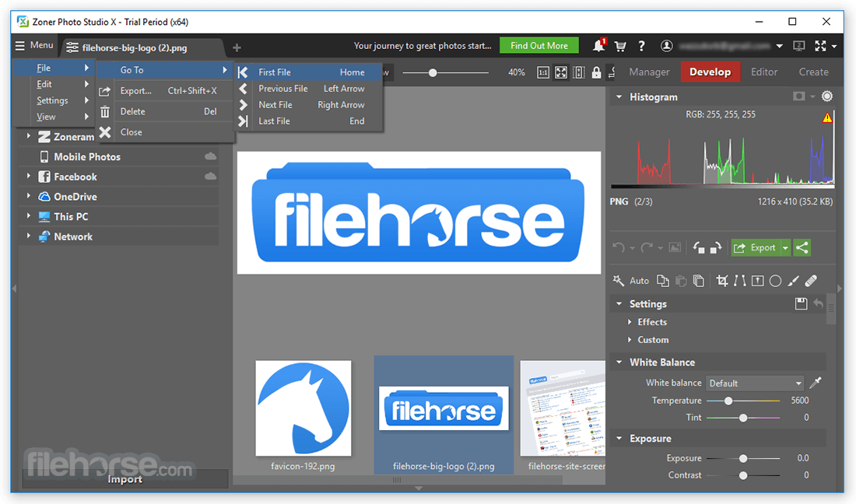
Task: Collapse the Exposure section
Action: [619, 439]
